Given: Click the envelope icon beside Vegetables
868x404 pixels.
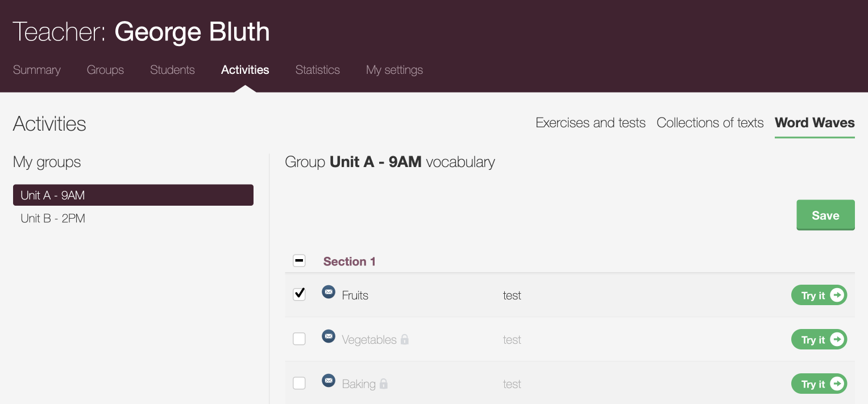Looking at the screenshot, I should point(329,336).
